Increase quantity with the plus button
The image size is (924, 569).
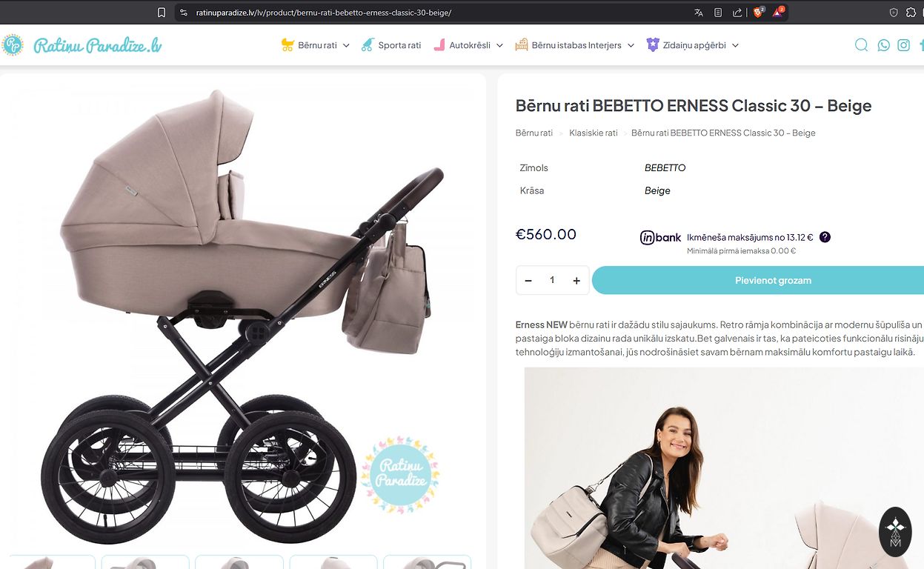click(x=576, y=281)
